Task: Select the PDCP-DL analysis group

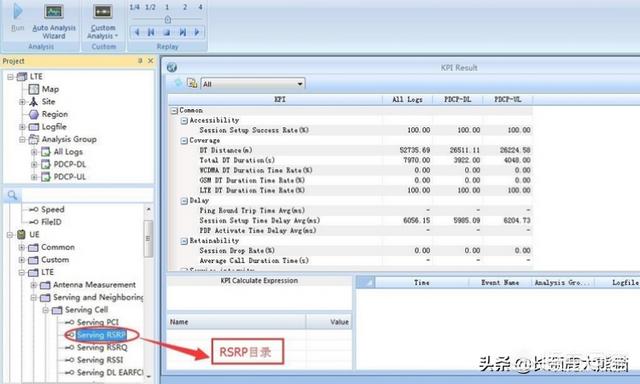Action: click(x=70, y=164)
